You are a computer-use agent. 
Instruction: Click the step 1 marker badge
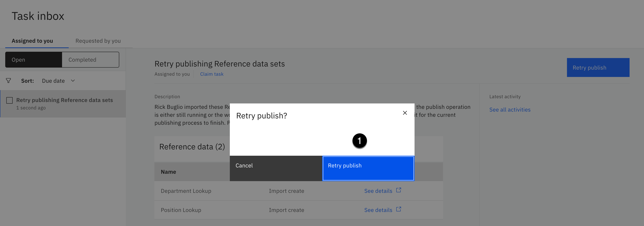point(359,141)
